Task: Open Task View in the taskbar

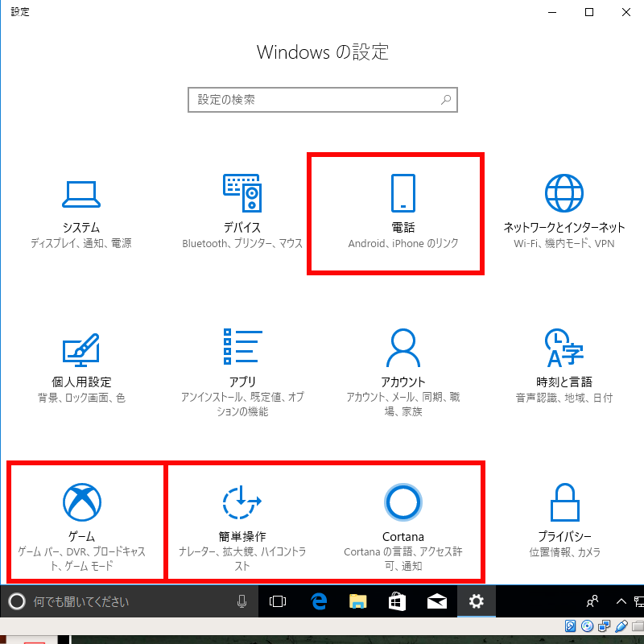Action: click(278, 601)
